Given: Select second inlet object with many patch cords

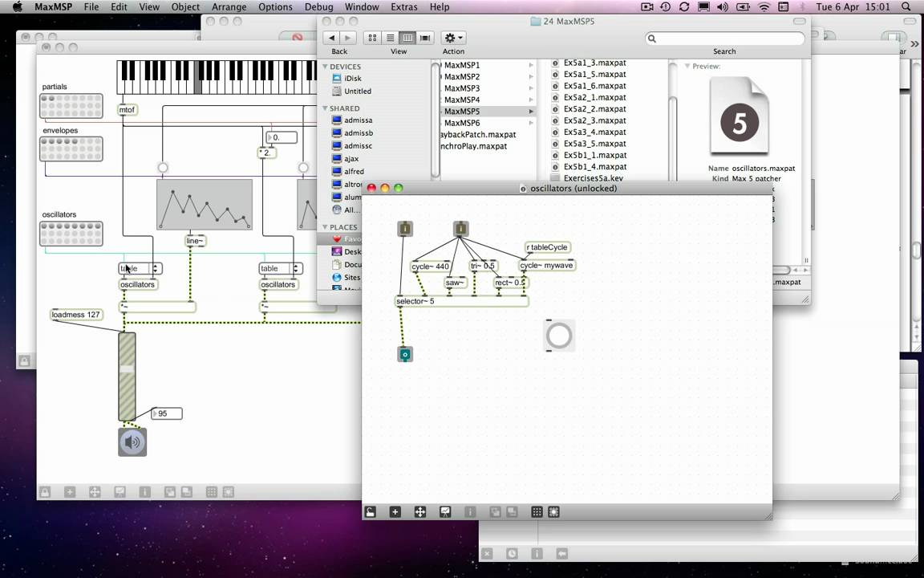Looking at the screenshot, I should click(x=461, y=229).
